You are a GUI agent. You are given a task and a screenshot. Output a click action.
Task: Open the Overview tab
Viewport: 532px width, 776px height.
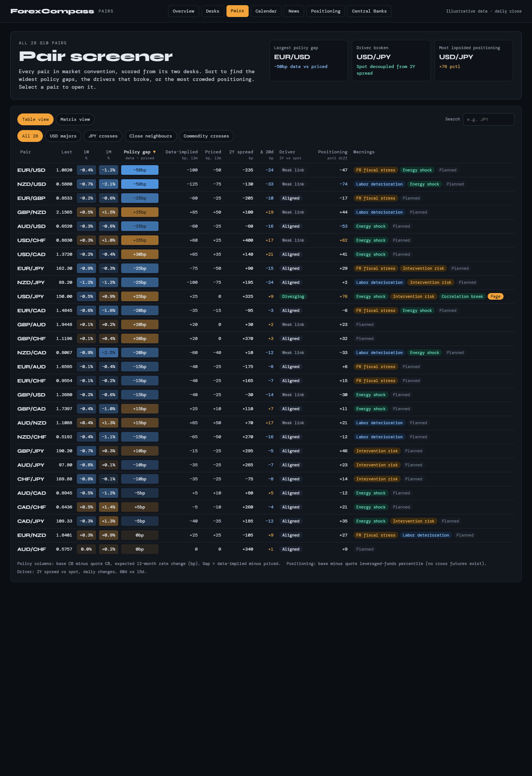tap(183, 11)
